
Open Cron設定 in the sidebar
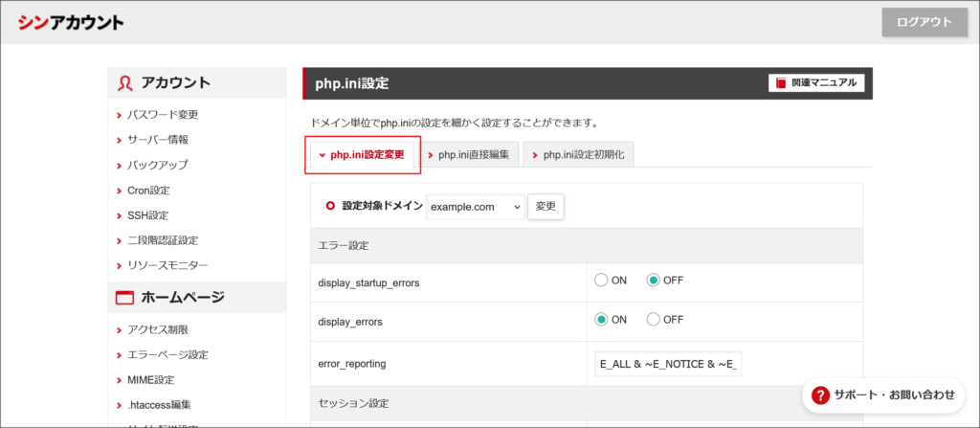(x=148, y=191)
